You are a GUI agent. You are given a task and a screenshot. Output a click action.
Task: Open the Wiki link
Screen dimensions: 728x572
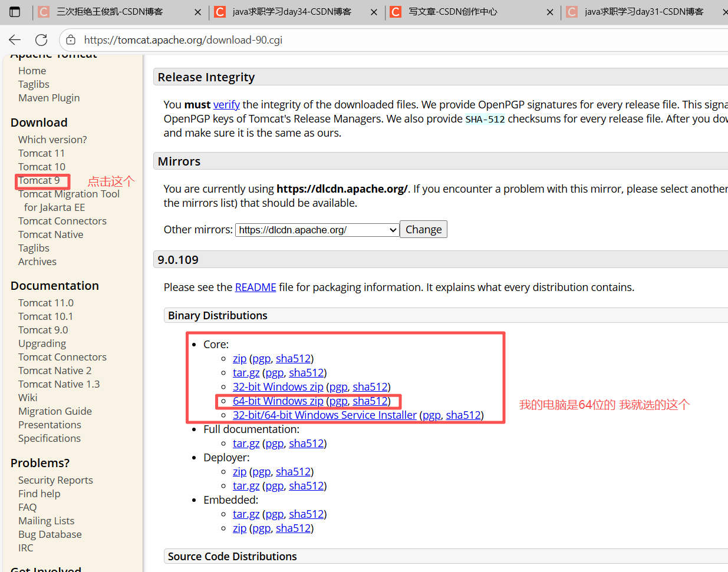pos(28,398)
